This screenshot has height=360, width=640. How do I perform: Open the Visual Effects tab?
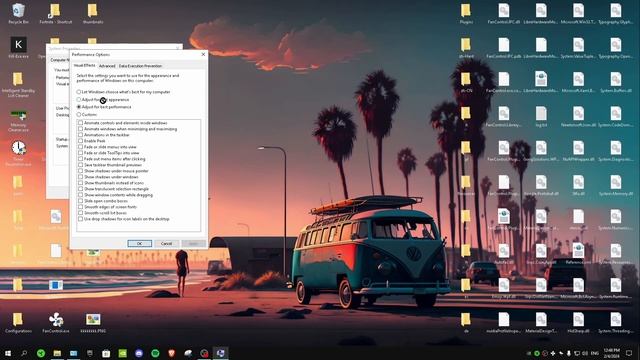pyautogui.click(x=84, y=65)
